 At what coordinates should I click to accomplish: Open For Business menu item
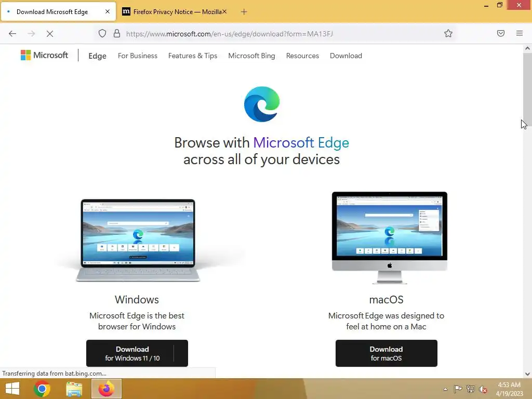[x=137, y=56]
